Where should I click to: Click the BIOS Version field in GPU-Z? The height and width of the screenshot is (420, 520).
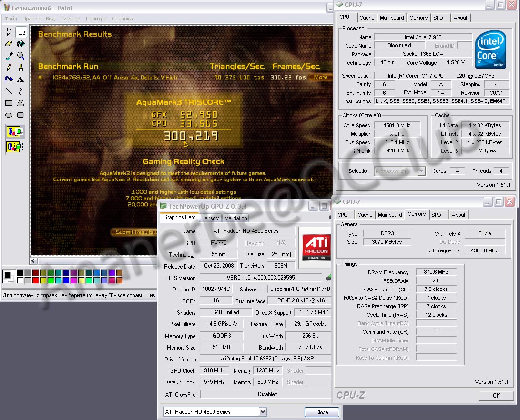tap(261, 278)
